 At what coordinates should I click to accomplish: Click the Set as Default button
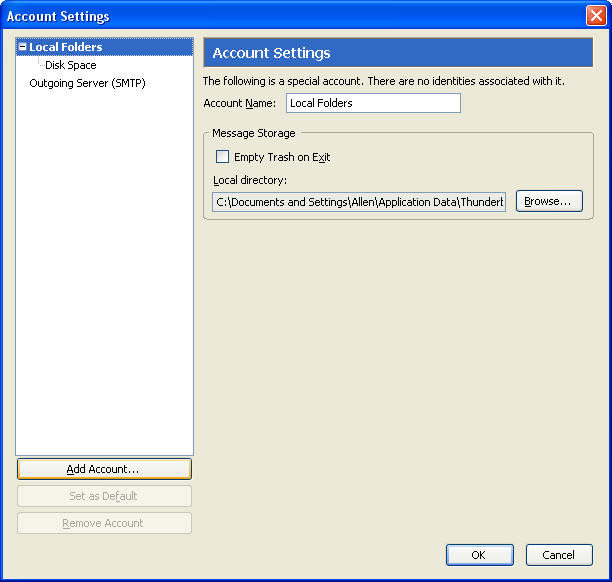coord(104,496)
